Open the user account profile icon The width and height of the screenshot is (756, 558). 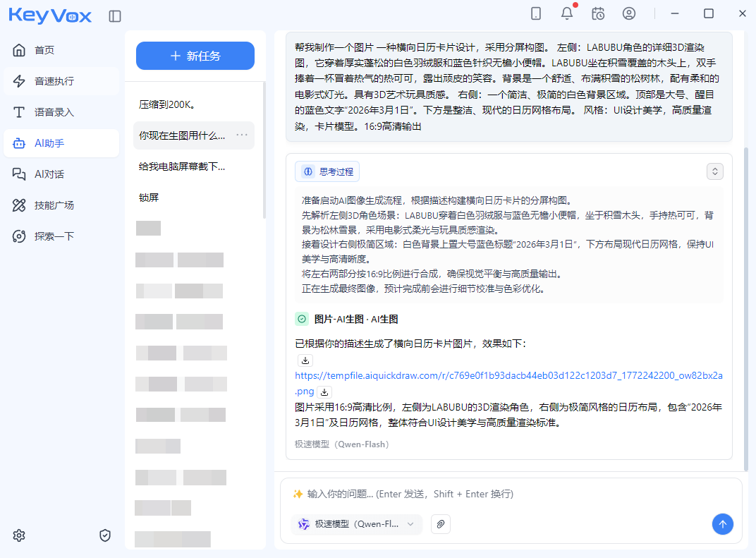point(629,13)
